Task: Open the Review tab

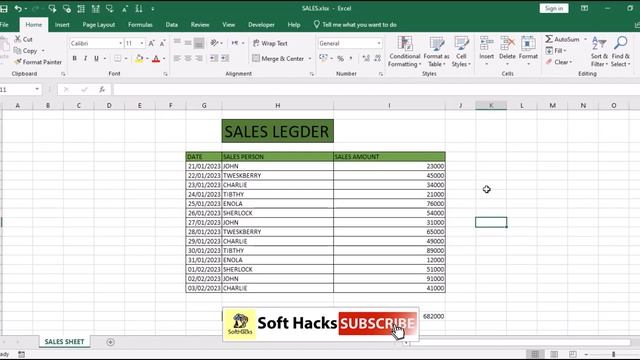Action: click(200, 24)
